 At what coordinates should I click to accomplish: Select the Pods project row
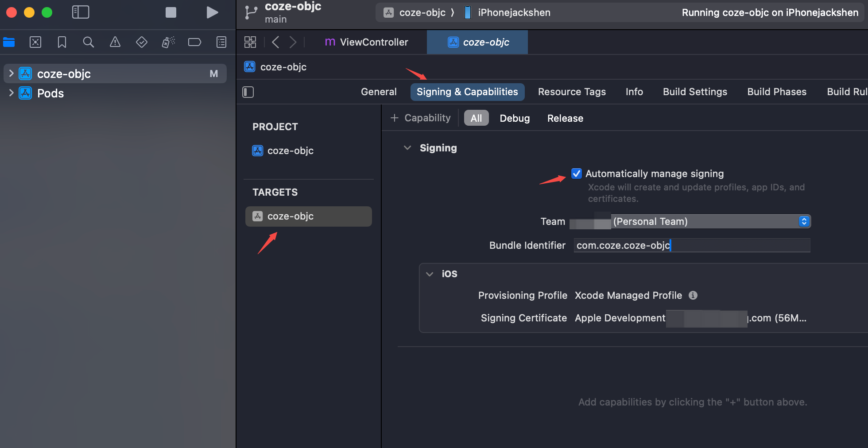[x=115, y=93]
